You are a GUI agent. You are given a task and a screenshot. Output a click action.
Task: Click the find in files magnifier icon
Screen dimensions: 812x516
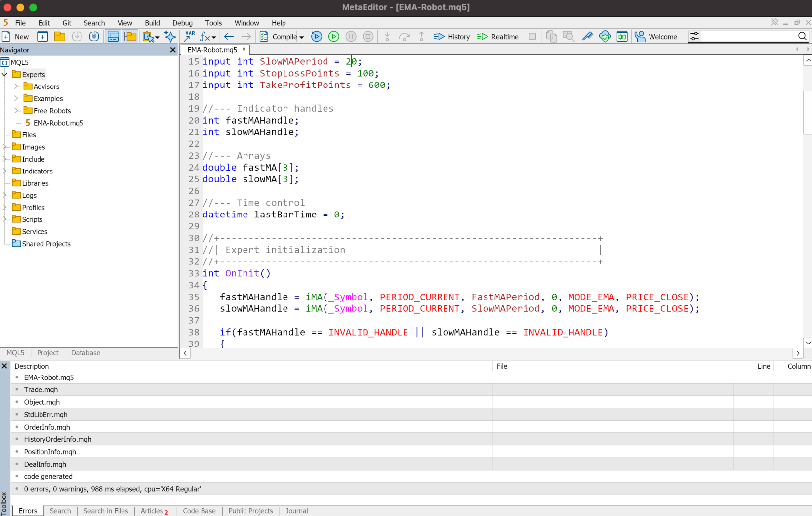[x=568, y=37]
